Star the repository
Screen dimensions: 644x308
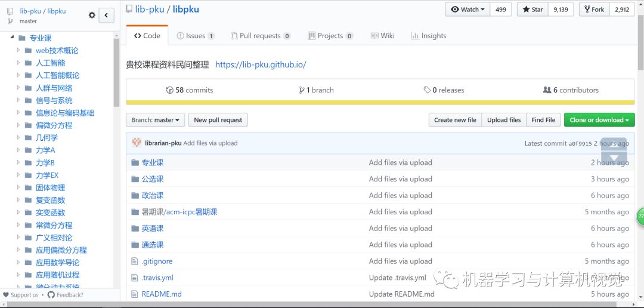coord(532,10)
